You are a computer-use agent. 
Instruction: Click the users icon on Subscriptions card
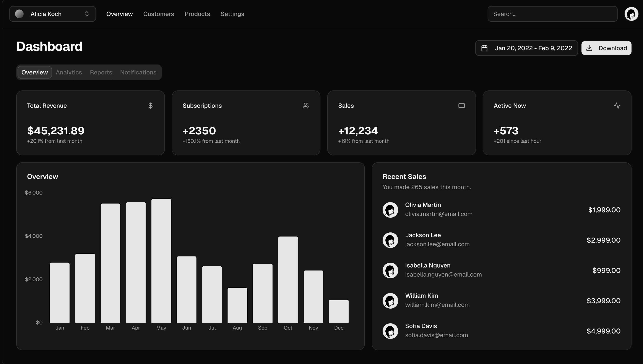point(306,106)
